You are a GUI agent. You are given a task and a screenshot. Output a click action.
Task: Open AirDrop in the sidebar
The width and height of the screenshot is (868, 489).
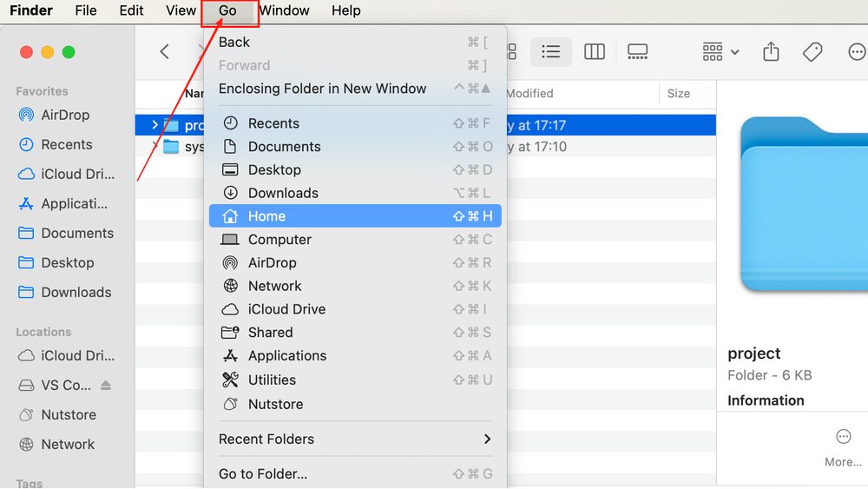tap(65, 115)
